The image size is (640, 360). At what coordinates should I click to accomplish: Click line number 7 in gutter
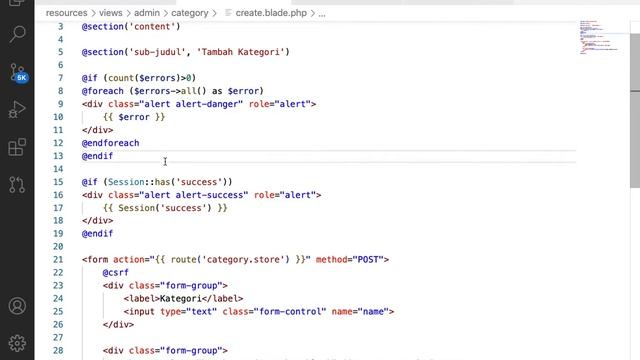coord(60,78)
